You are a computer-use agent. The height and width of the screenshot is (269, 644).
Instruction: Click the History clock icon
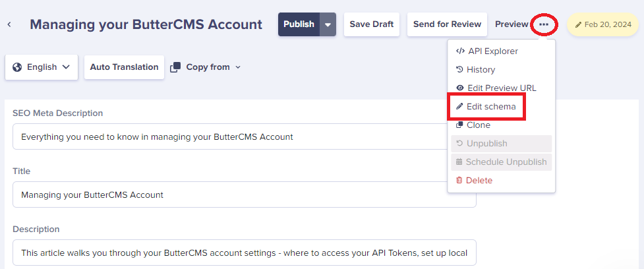point(459,70)
